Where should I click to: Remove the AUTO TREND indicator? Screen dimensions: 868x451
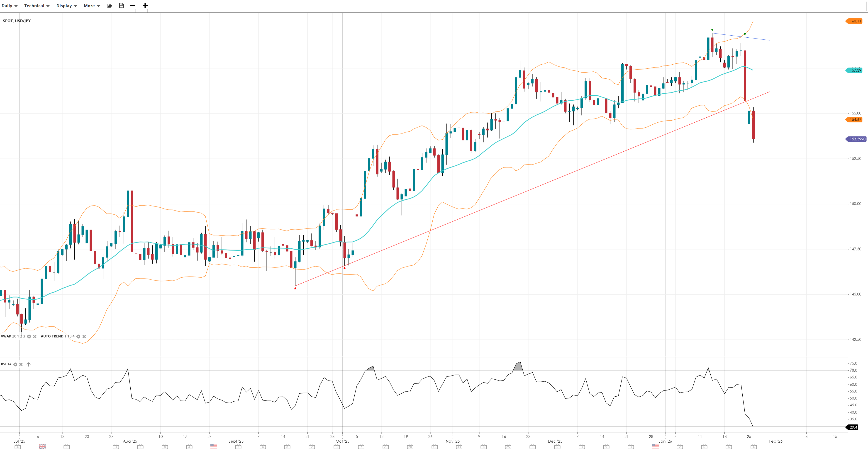(x=84, y=337)
